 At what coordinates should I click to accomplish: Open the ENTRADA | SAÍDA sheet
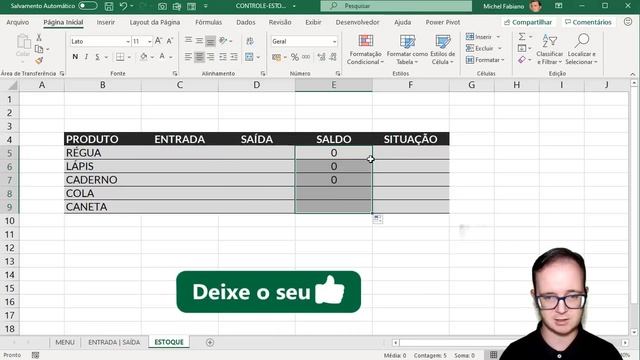click(x=114, y=342)
